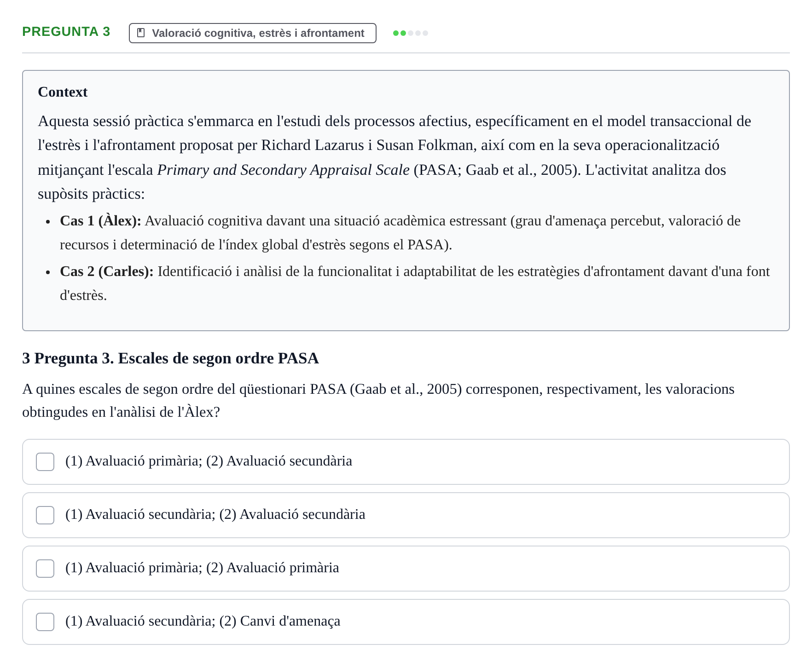Click the answer text mentioning Canvi d'amenaça
The height and width of the screenshot is (667, 812).
pos(203,621)
